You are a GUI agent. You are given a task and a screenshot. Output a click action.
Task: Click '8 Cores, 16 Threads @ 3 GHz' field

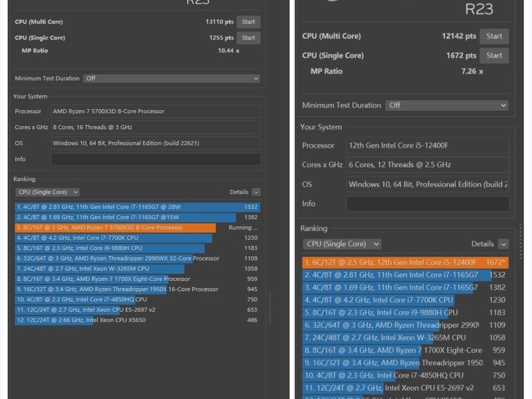[156, 127]
